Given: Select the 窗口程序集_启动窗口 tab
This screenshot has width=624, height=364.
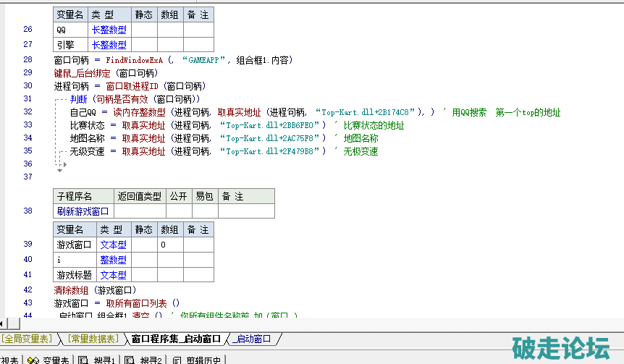Looking at the screenshot, I should tap(176, 339).
